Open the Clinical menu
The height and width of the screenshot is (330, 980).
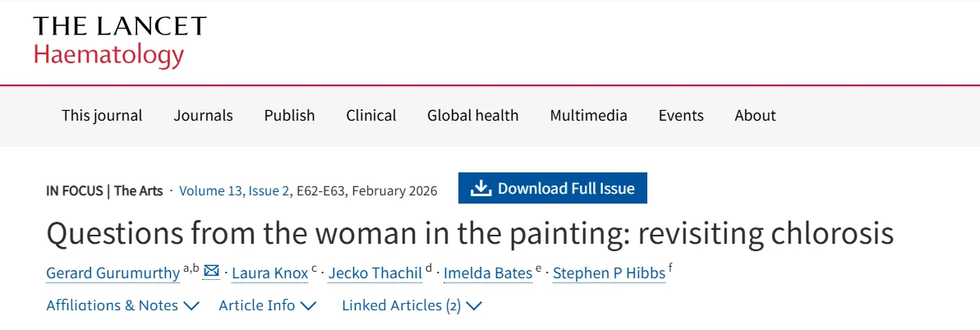pyautogui.click(x=371, y=116)
